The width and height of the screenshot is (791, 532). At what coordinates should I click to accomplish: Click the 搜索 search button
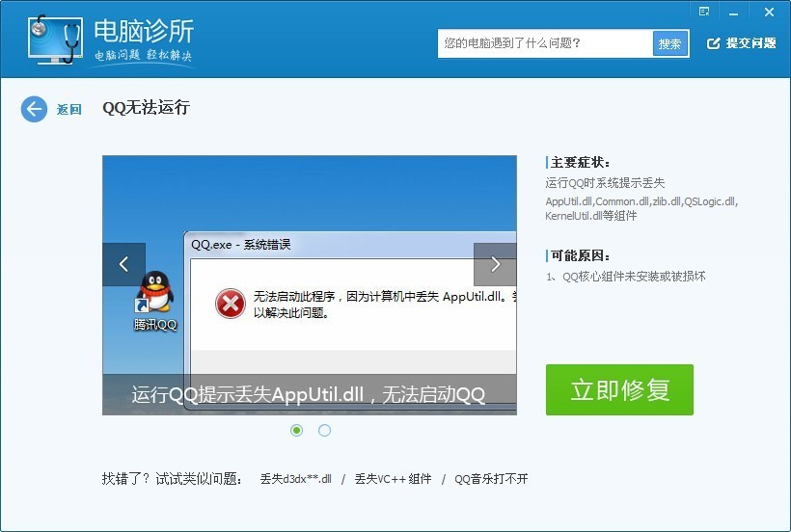(x=669, y=43)
